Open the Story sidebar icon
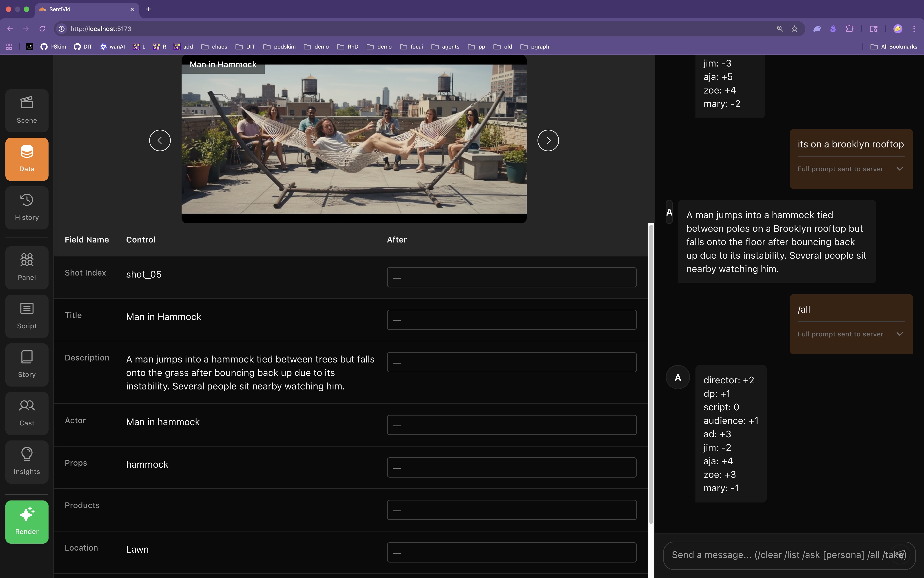Screen dimensions: 924x578 (x=27, y=365)
